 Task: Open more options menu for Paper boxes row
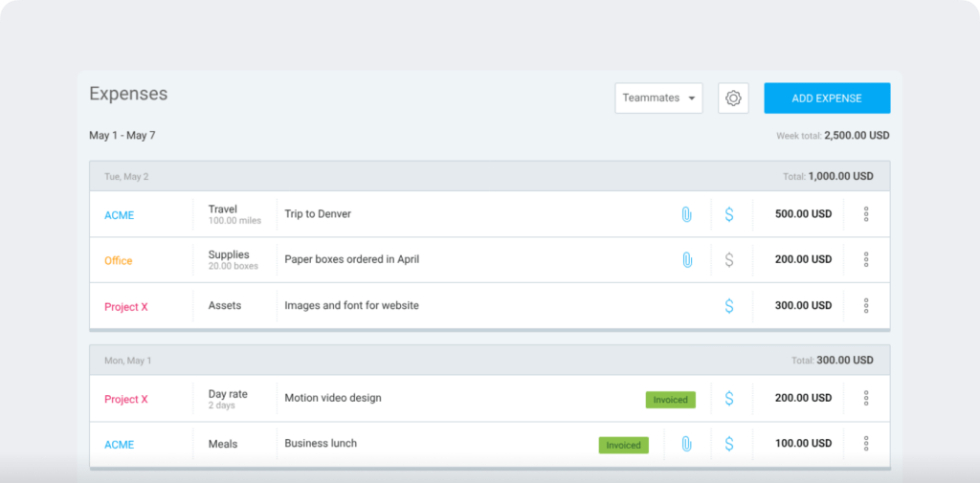pos(866,259)
